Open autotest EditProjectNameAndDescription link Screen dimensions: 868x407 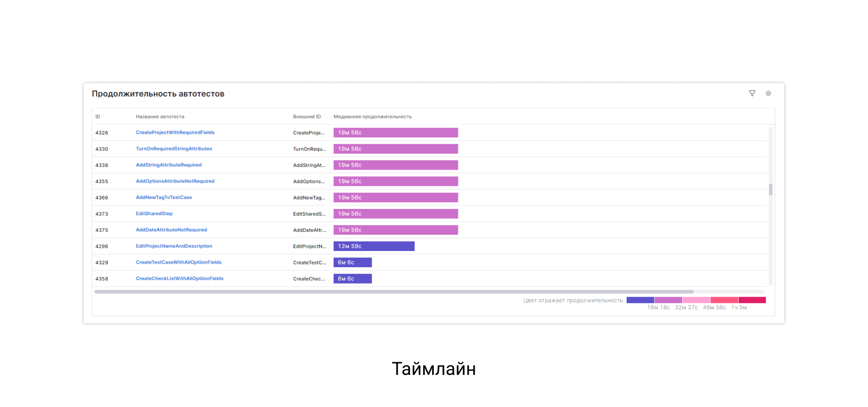click(x=174, y=246)
